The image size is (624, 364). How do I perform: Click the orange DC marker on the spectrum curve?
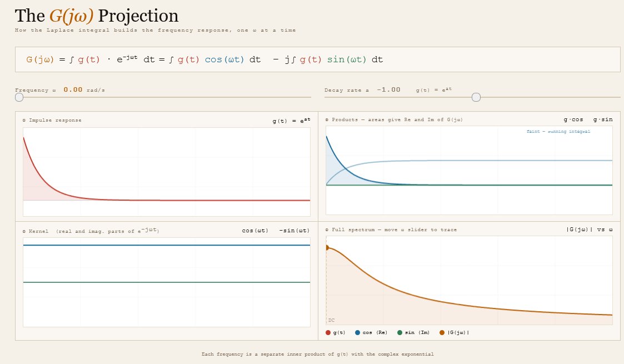pyautogui.click(x=327, y=247)
